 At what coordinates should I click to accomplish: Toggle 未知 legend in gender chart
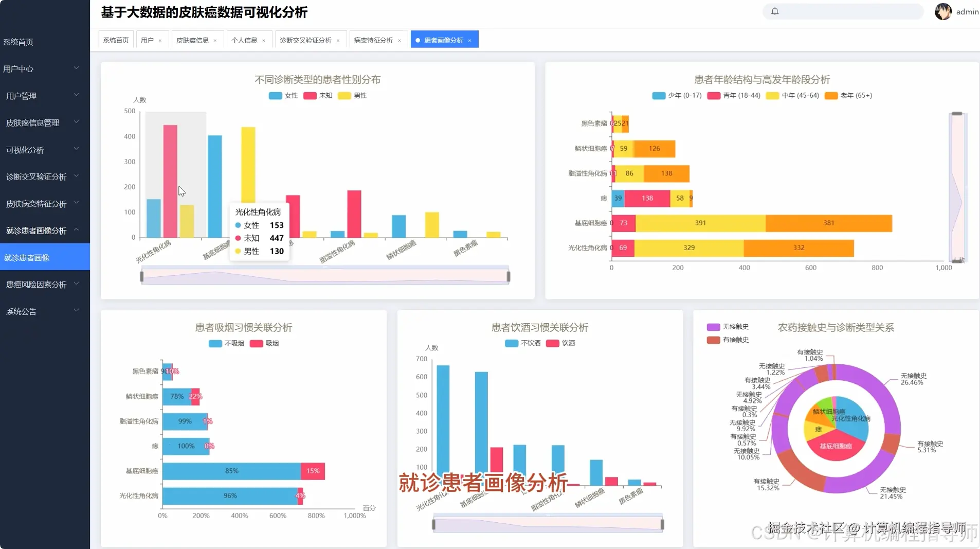[x=318, y=96]
